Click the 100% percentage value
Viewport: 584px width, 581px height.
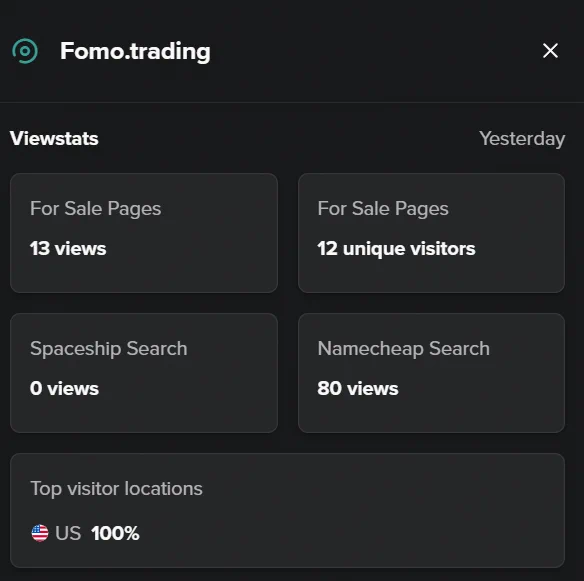[x=115, y=533]
